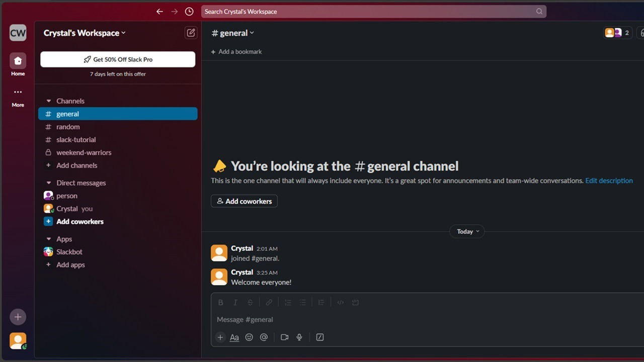Insert a link using the link icon

coord(269,302)
